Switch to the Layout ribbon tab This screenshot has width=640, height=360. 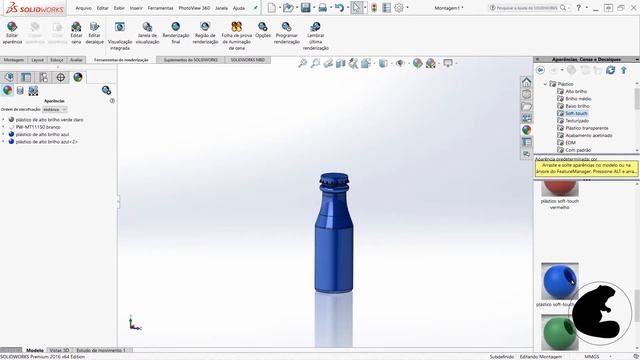pyautogui.click(x=37, y=60)
